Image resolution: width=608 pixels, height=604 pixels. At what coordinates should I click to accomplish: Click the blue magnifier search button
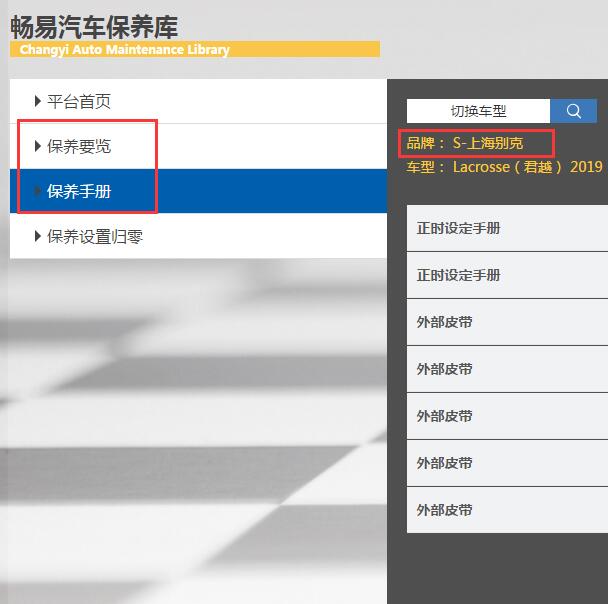[573, 111]
